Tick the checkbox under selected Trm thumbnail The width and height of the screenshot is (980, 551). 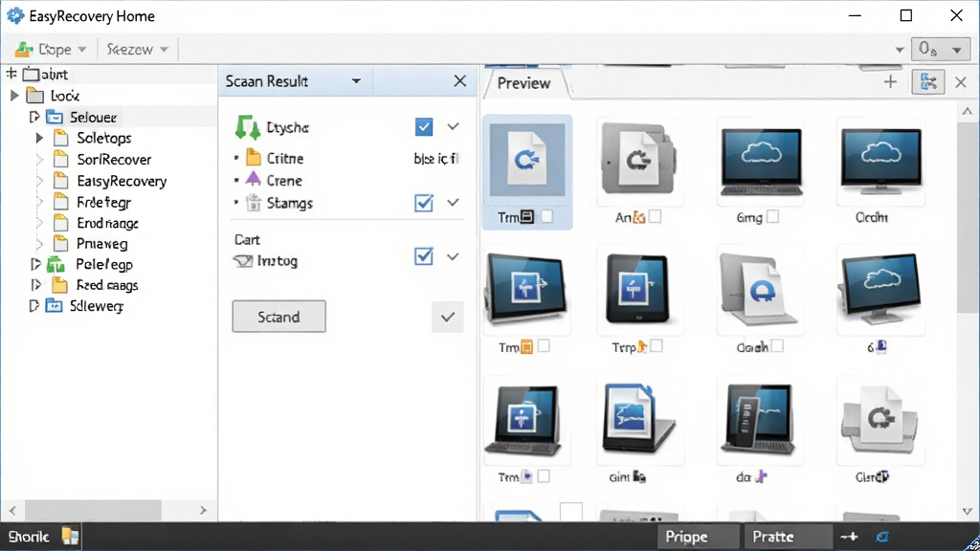pyautogui.click(x=546, y=217)
